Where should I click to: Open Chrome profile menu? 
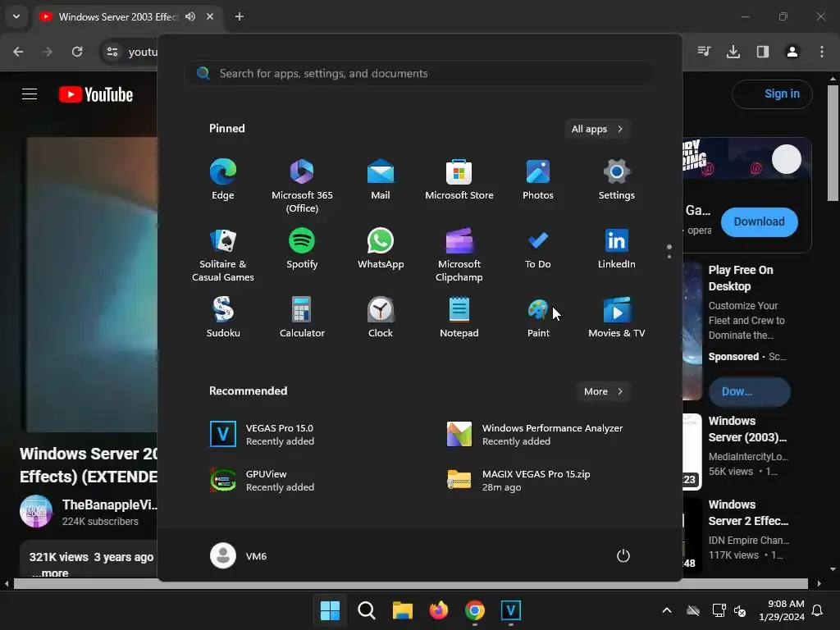click(x=792, y=52)
